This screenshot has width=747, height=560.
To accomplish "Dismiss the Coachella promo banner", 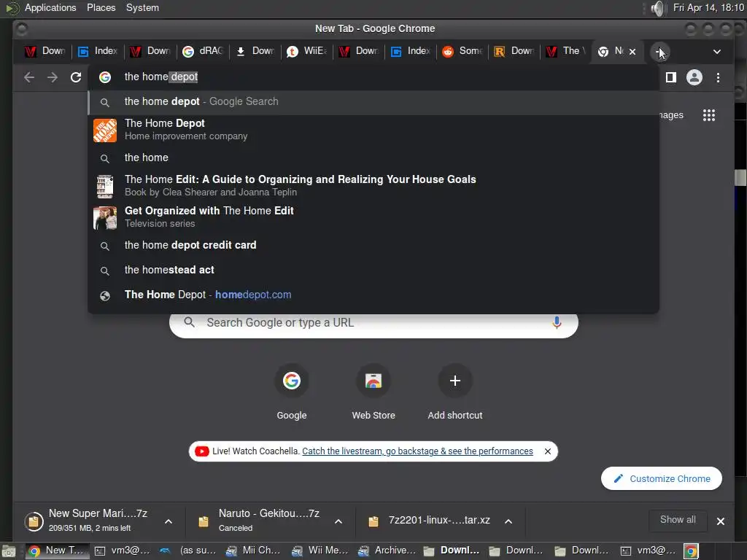I will tap(548, 451).
